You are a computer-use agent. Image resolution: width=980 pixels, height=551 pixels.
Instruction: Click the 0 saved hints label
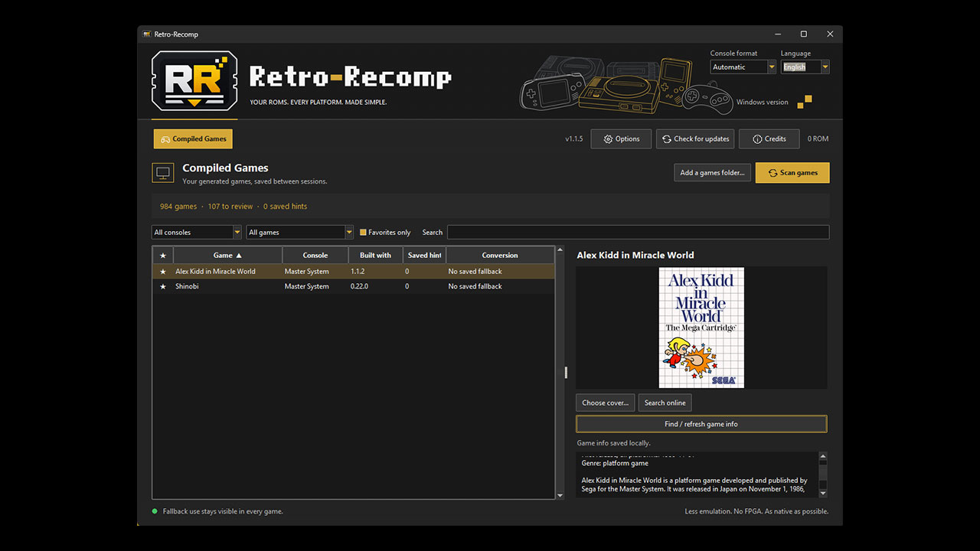(285, 207)
